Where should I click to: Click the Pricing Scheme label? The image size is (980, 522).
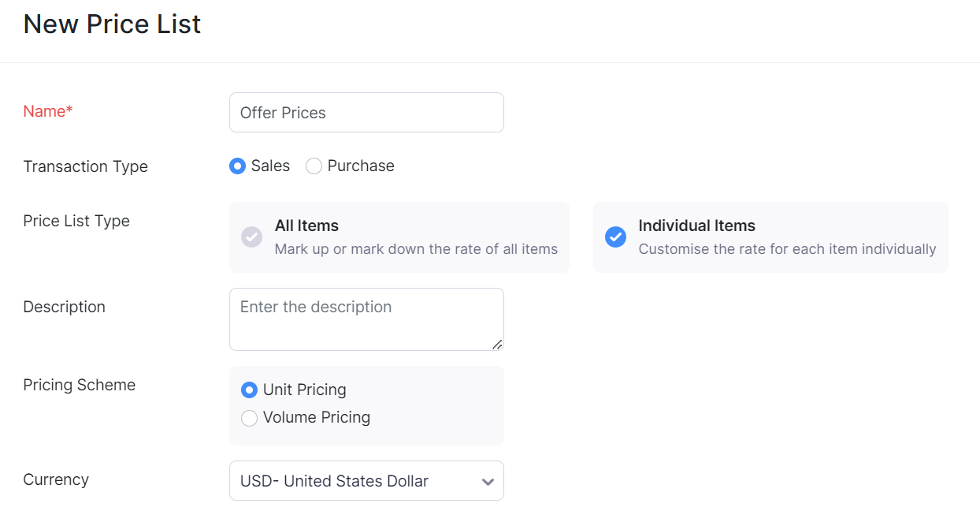[x=79, y=385]
